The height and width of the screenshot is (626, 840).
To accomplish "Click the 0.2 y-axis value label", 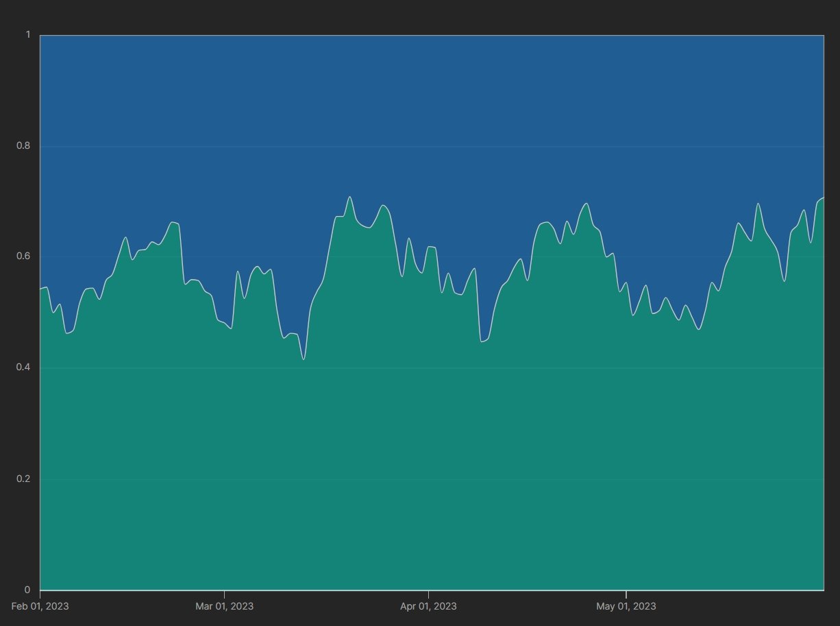I will 23,479.
